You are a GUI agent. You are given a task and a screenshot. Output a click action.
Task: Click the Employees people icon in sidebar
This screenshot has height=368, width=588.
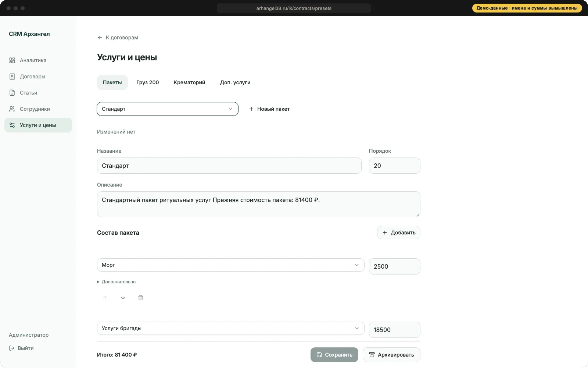tap(12, 109)
